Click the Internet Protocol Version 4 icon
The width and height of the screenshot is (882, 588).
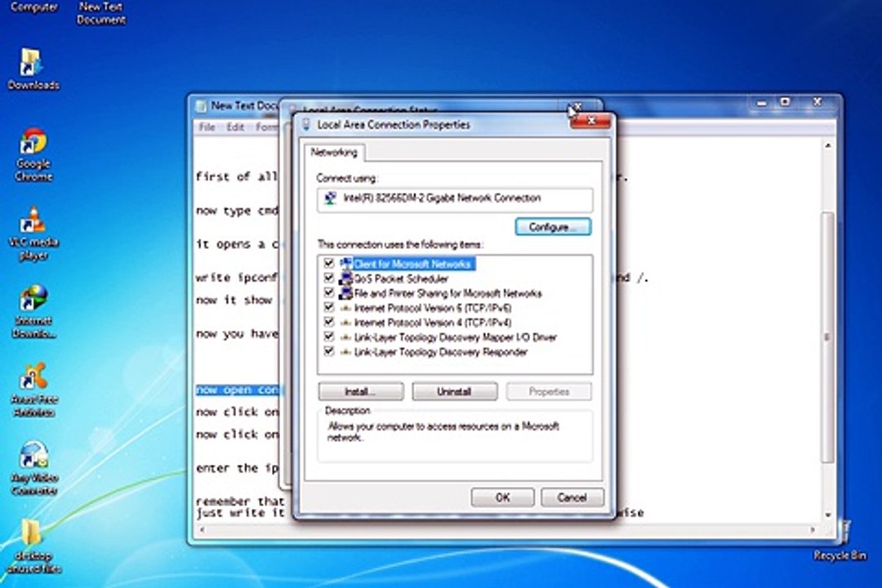(345, 323)
